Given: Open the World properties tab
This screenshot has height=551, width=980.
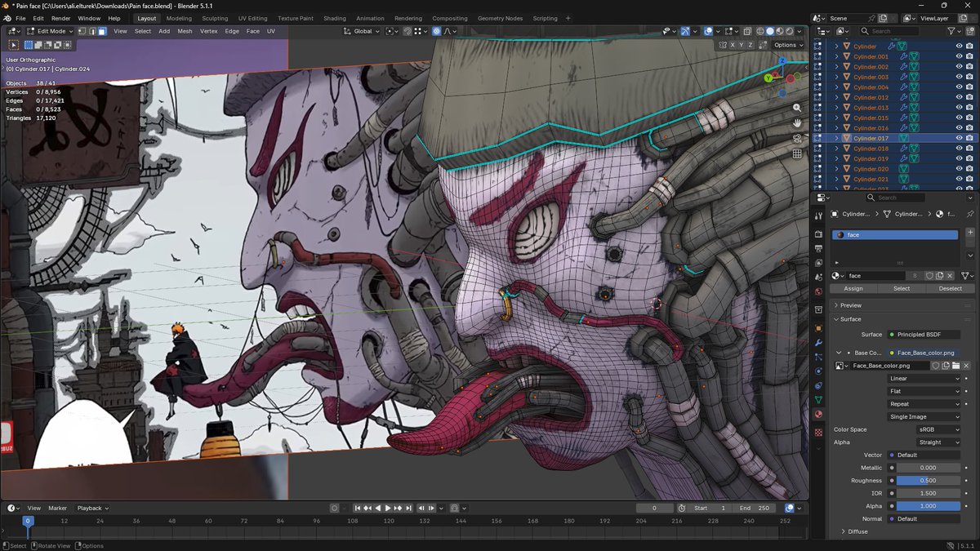Looking at the screenshot, I should point(819,291).
